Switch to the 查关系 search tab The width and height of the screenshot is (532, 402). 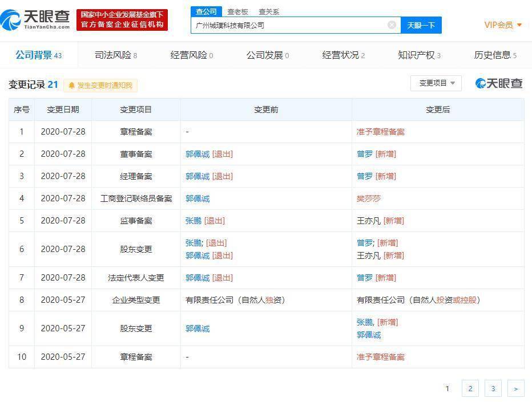point(269,12)
